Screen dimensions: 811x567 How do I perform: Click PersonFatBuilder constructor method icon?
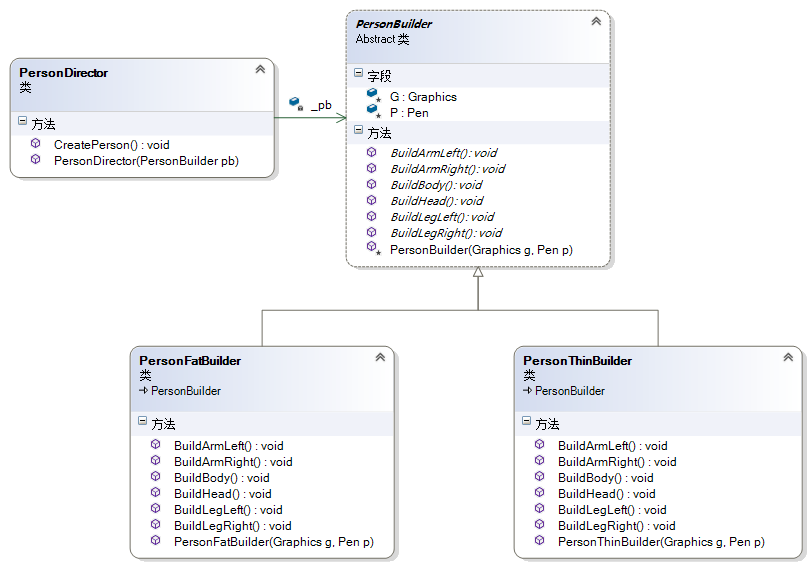click(155, 541)
